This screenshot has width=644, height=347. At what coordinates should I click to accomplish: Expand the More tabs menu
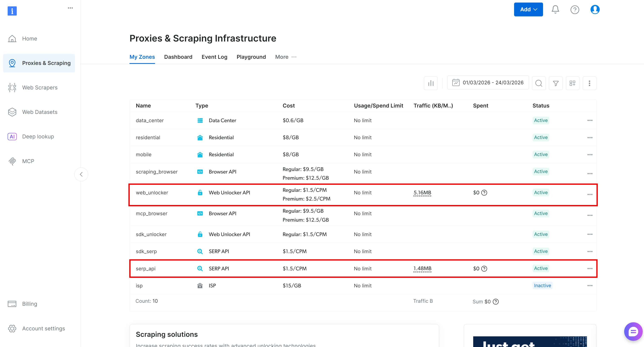coord(286,57)
